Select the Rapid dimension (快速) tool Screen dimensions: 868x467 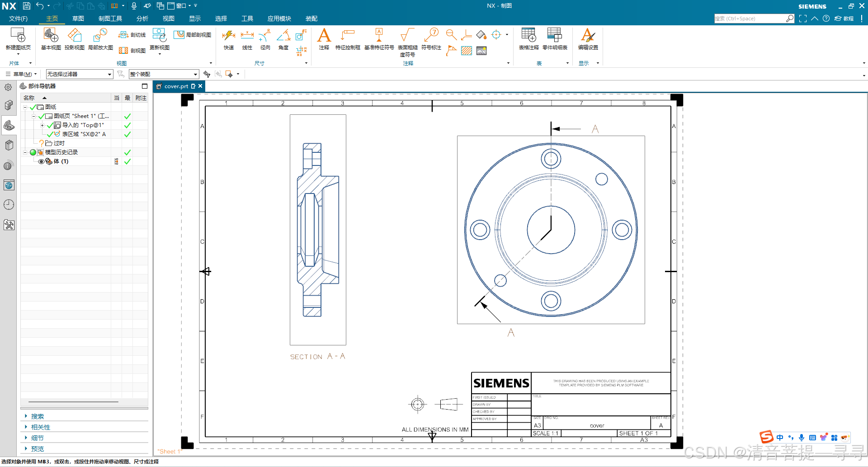point(229,39)
